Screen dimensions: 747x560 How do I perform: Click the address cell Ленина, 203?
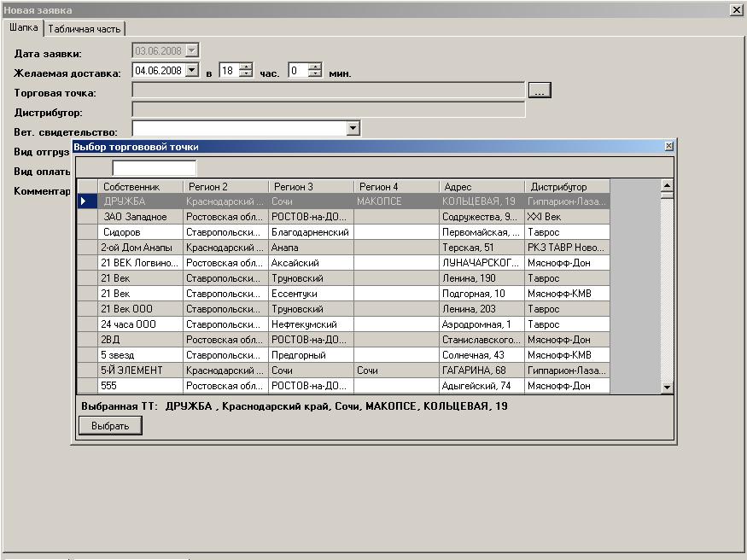[481, 309]
